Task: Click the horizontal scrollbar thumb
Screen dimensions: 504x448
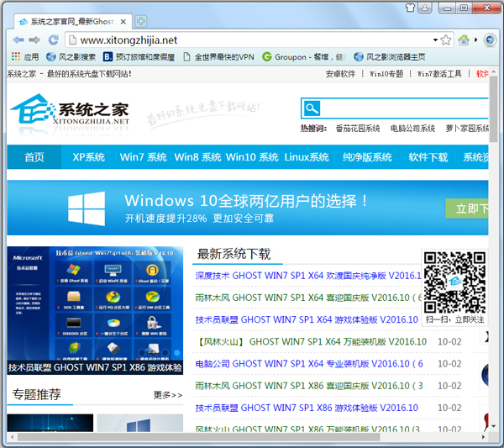Action: 198,437
